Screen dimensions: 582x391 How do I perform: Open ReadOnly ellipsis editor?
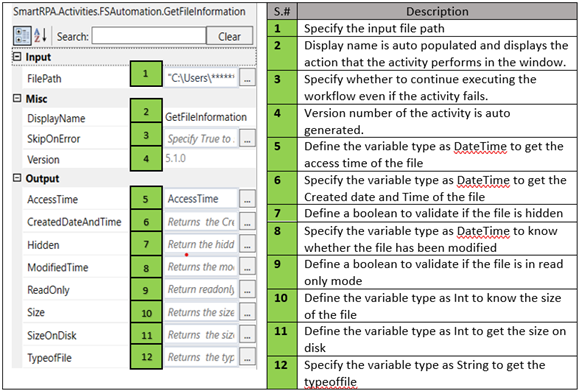247,289
